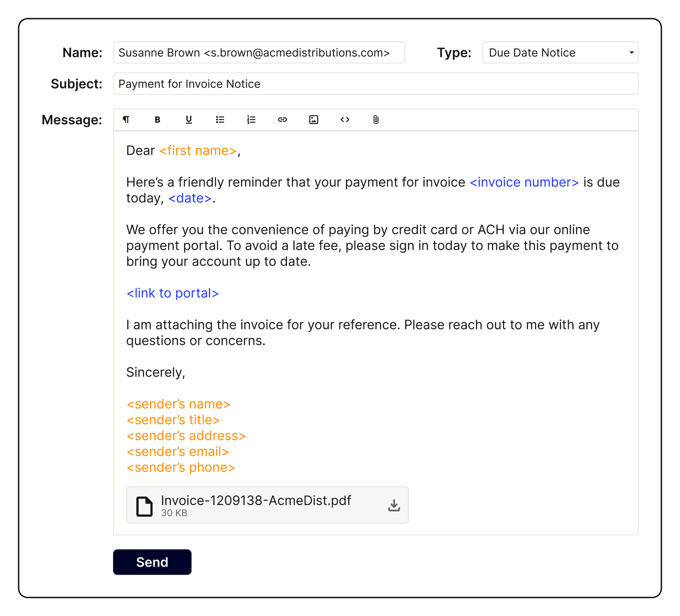The height and width of the screenshot is (616, 680).
Task: Toggle underline text formatting
Action: coord(189,120)
